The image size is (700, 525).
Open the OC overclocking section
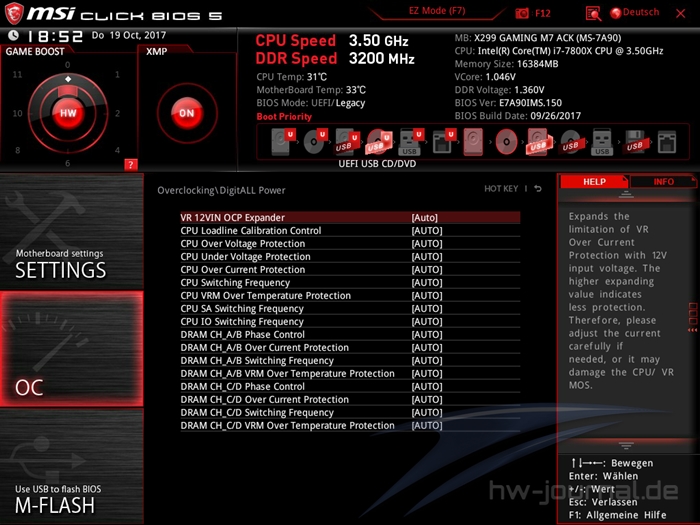click(x=71, y=349)
